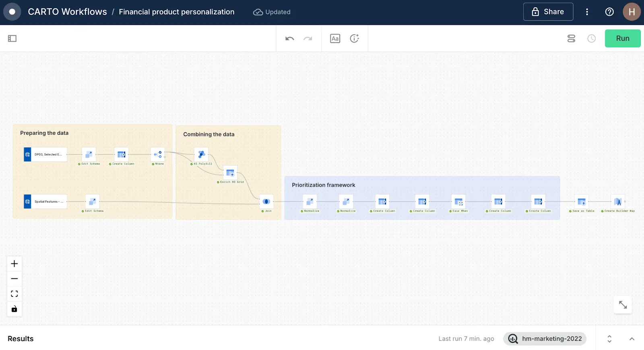The image size is (644, 350).
Task: Open the AI info assistant icon
Action: [354, 39]
